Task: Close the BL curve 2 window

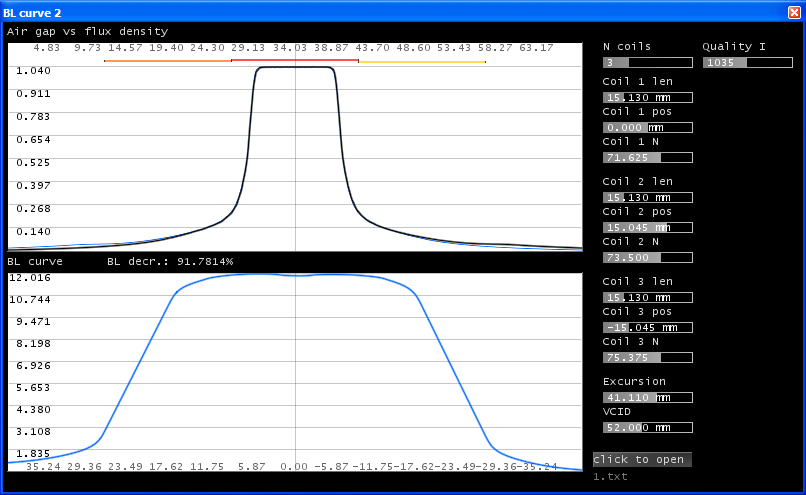Action: click(794, 12)
